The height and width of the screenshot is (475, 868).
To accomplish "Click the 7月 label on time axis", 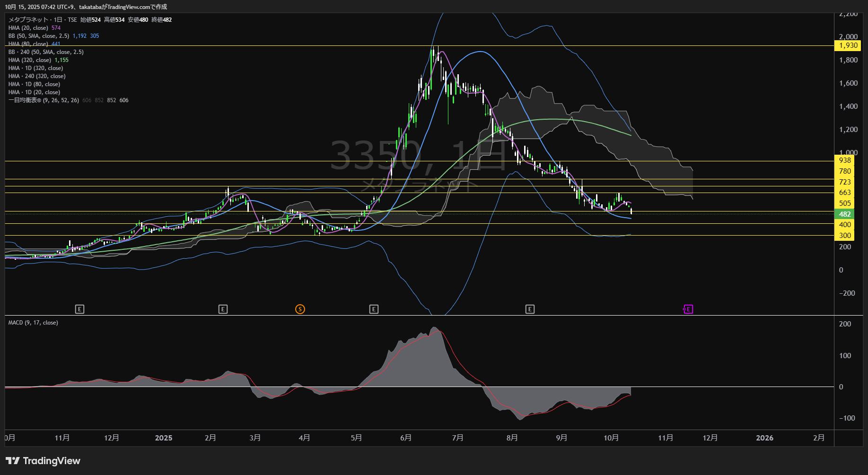I will pyautogui.click(x=457, y=438).
